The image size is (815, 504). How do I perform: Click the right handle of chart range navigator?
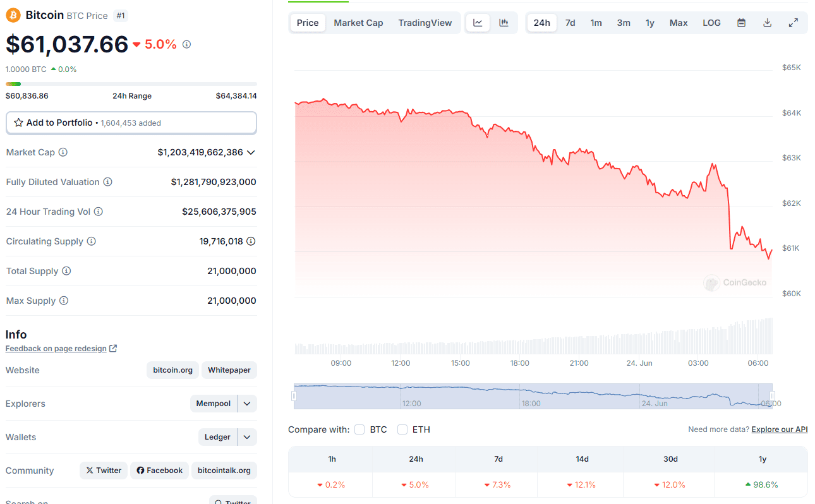(773, 396)
